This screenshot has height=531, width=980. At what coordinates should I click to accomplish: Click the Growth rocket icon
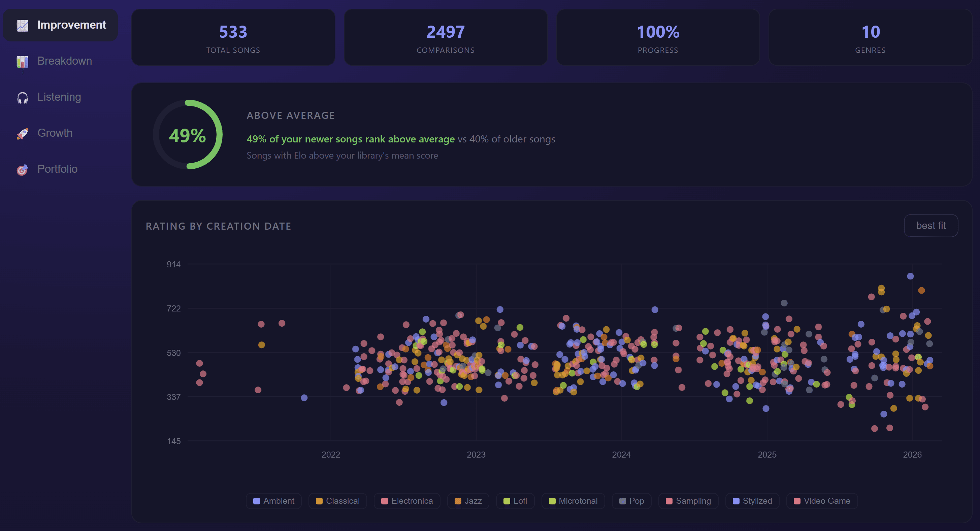pyautogui.click(x=22, y=133)
